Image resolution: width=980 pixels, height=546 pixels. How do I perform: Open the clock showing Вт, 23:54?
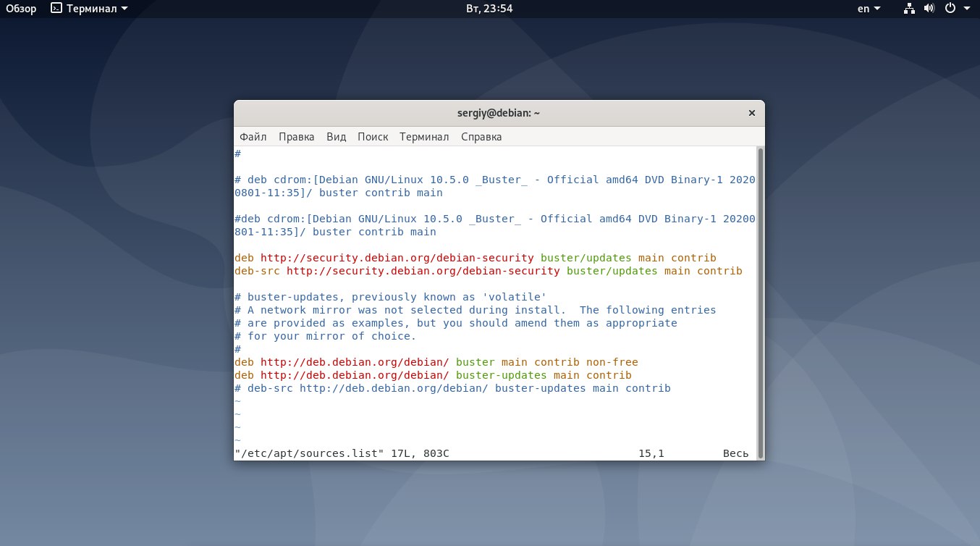click(x=490, y=9)
